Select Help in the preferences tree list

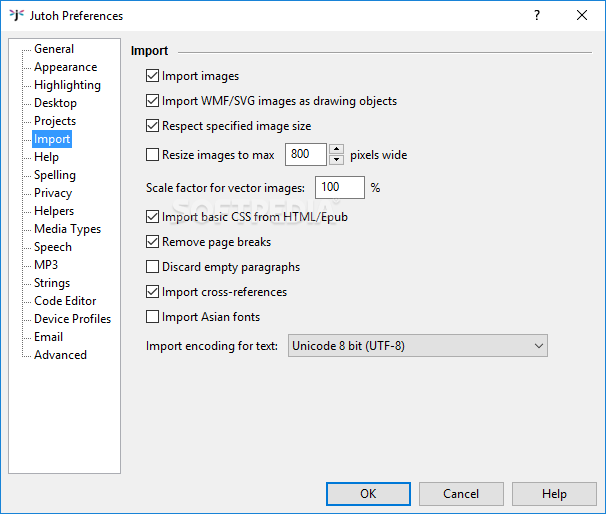coord(46,157)
